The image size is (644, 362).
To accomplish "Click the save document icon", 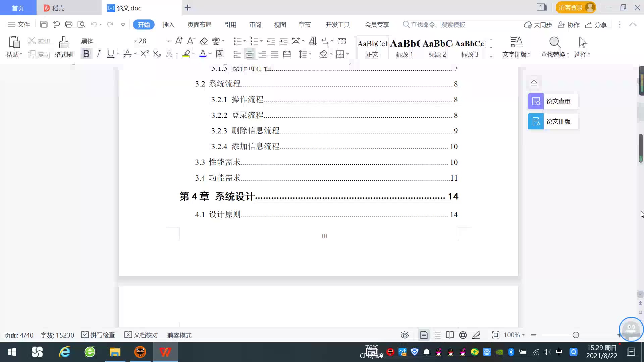I will 44,24.
